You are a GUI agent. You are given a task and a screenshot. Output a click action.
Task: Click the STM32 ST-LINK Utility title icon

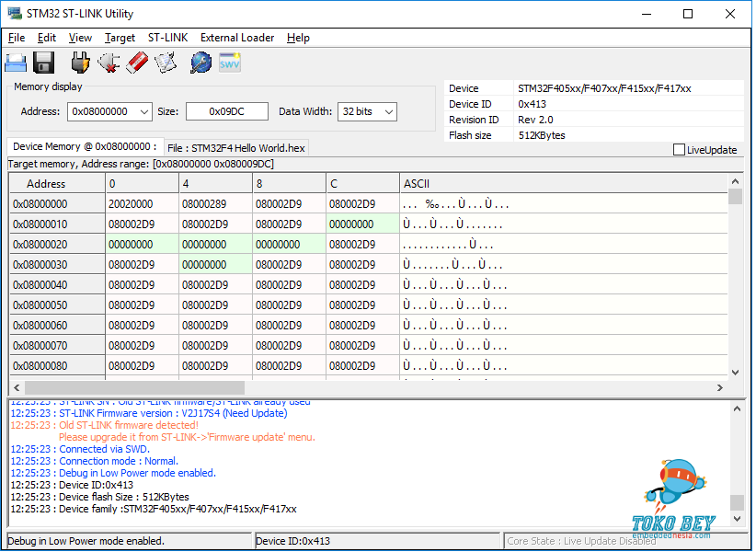[15, 14]
